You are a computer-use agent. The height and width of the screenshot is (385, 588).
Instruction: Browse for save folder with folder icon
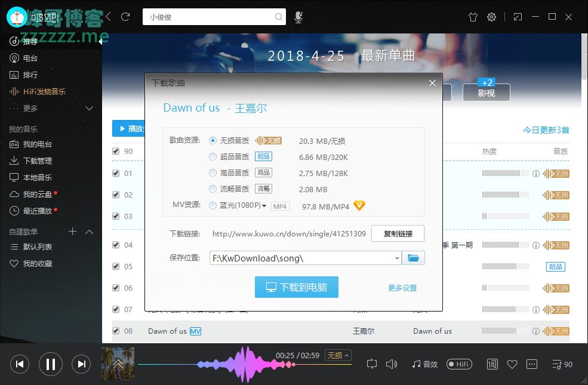pyautogui.click(x=413, y=258)
